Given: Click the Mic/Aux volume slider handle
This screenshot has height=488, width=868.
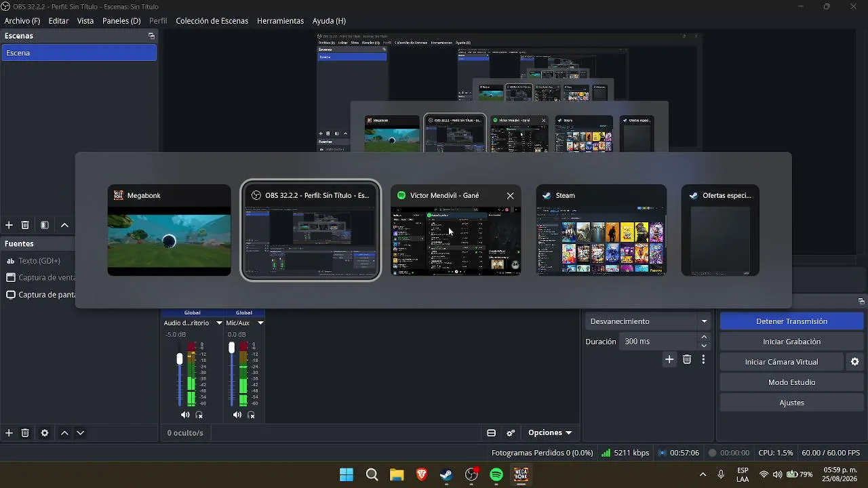Looking at the screenshot, I should pos(231,347).
